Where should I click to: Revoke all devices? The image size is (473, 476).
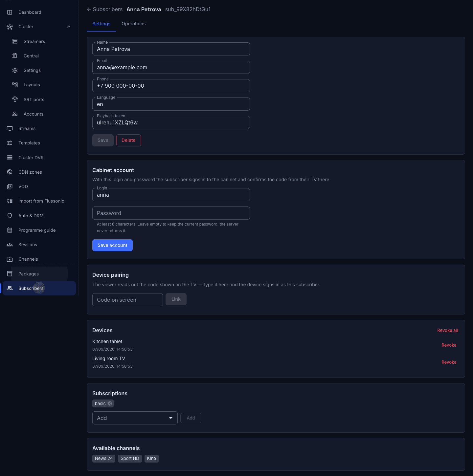point(447,330)
